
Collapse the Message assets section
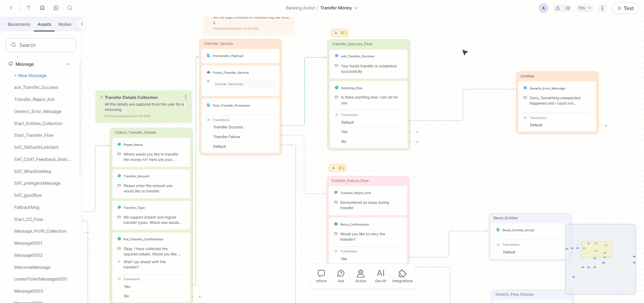pyautogui.click(x=68, y=64)
